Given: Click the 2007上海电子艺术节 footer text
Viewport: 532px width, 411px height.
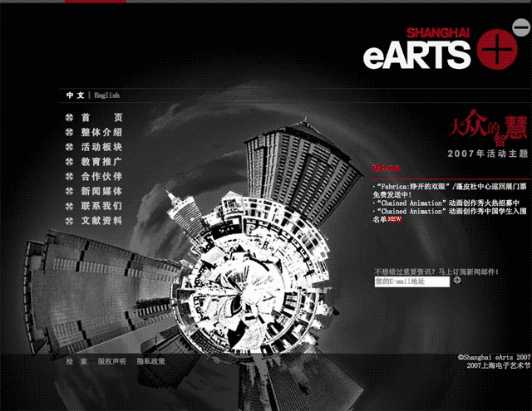Looking at the screenshot, I should click(499, 365).
